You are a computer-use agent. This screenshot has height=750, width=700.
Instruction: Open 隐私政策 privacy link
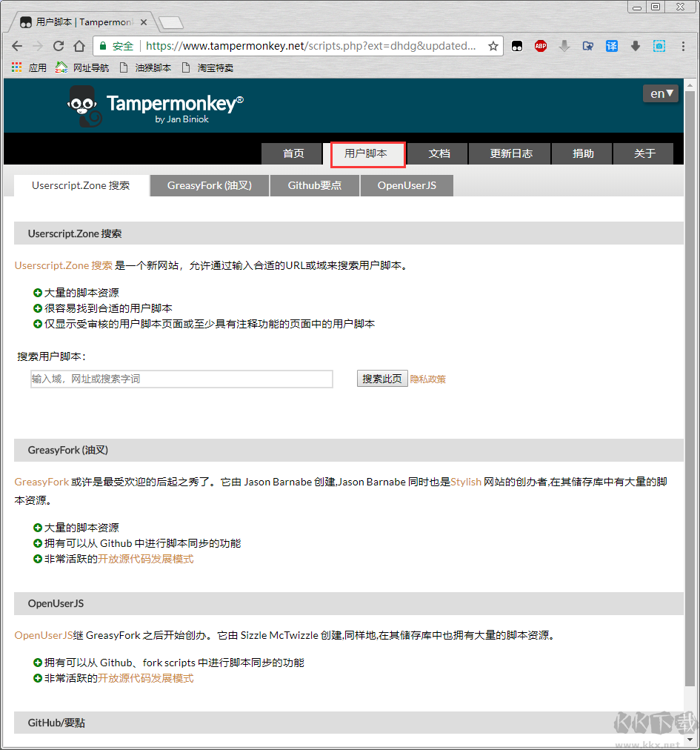click(x=428, y=379)
